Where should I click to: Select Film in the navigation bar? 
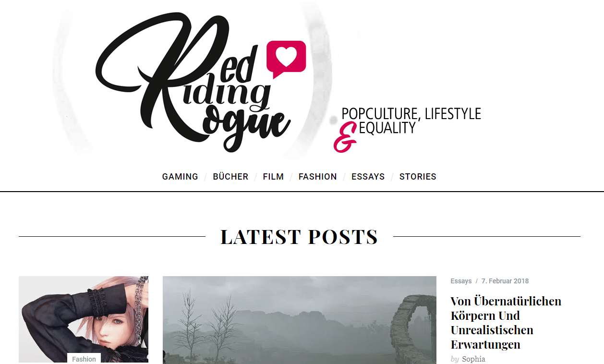(273, 177)
